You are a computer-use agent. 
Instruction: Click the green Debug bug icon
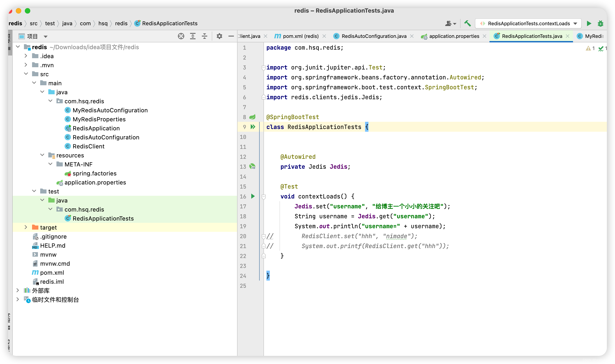(x=601, y=23)
